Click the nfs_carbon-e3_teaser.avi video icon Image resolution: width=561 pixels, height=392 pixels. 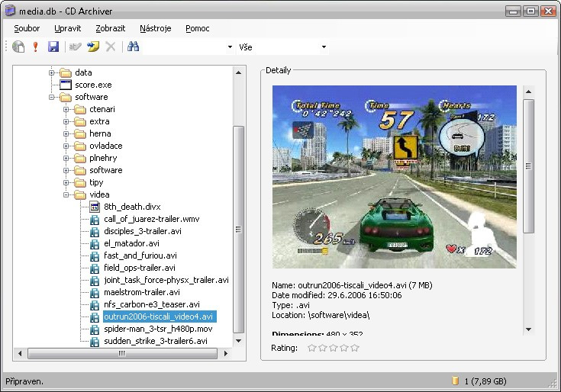(95, 304)
